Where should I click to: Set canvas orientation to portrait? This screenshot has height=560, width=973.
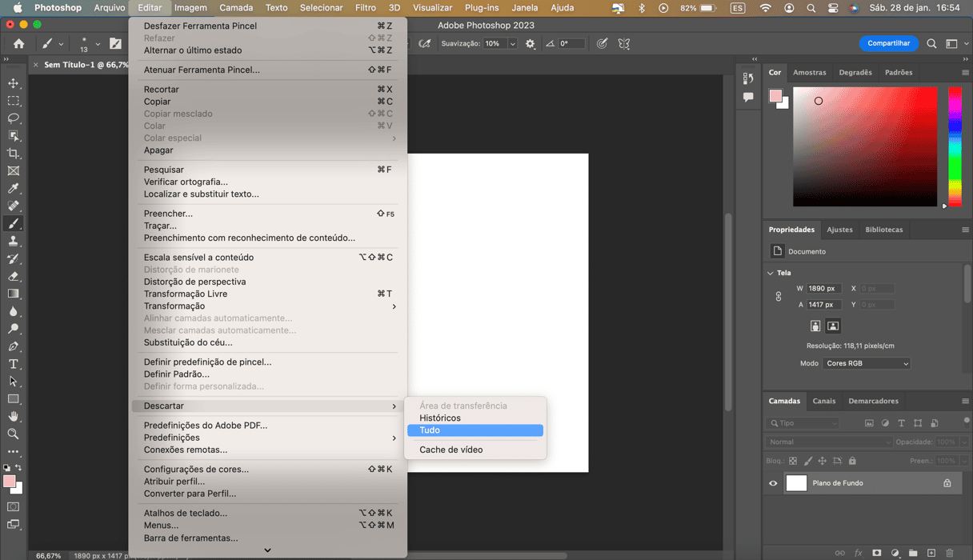pyautogui.click(x=815, y=326)
